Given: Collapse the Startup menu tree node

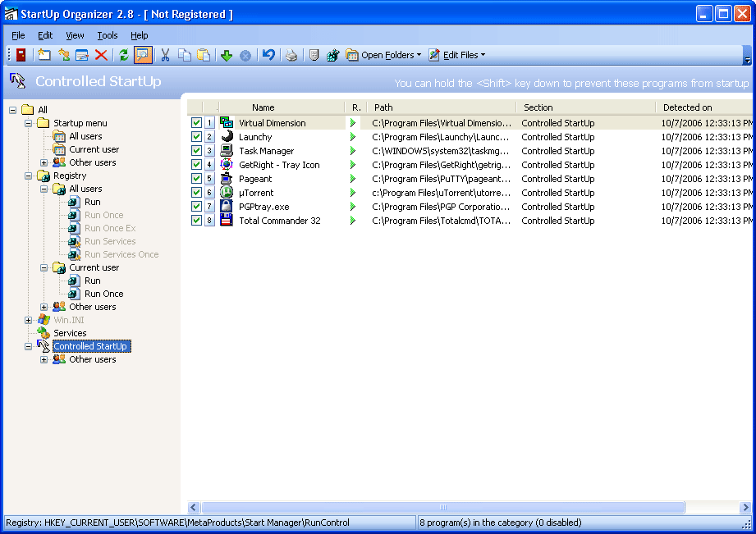Looking at the screenshot, I should (x=29, y=123).
